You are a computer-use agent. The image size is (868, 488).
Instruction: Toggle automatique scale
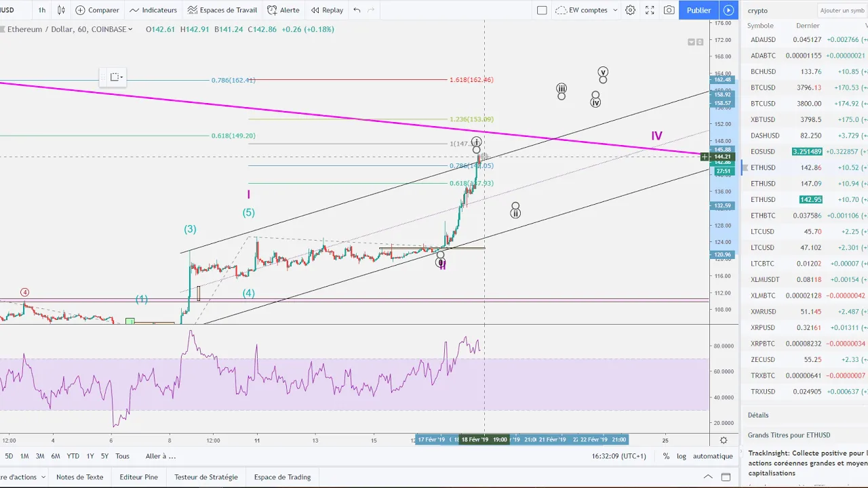pyautogui.click(x=713, y=456)
